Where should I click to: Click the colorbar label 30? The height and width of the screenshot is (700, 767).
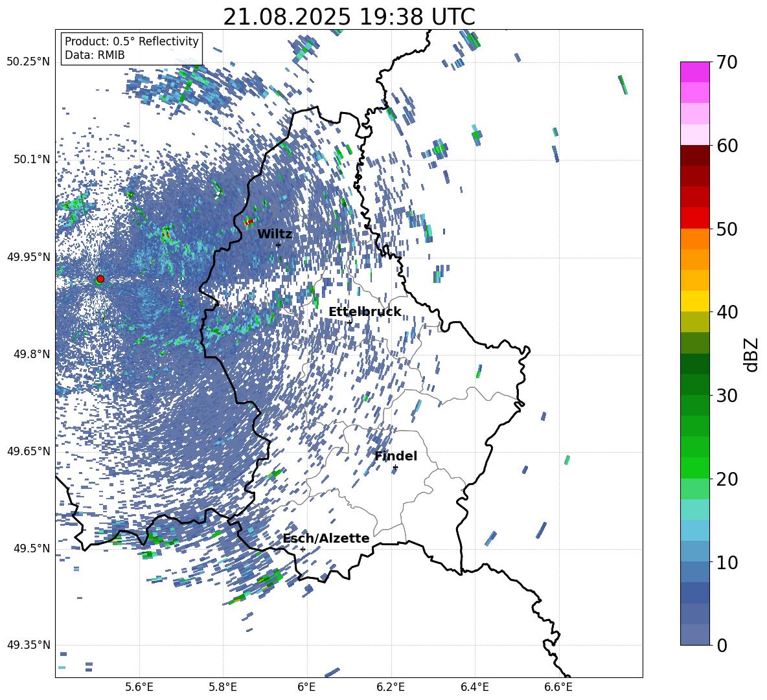pyautogui.click(x=727, y=396)
